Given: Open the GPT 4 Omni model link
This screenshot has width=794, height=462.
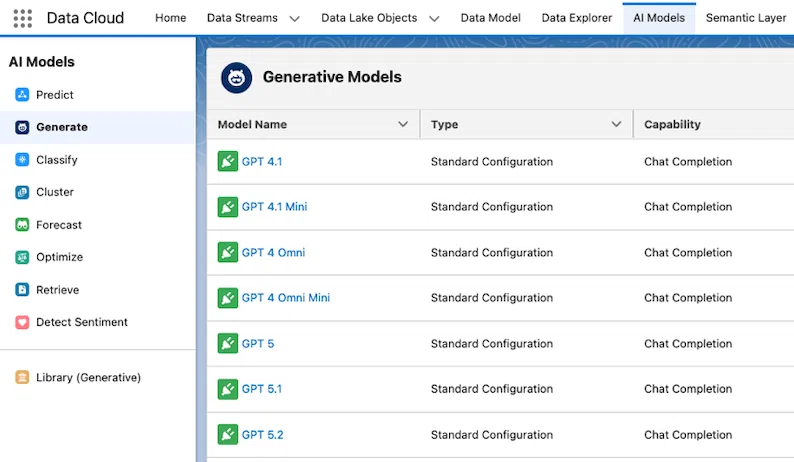Looking at the screenshot, I should [273, 252].
